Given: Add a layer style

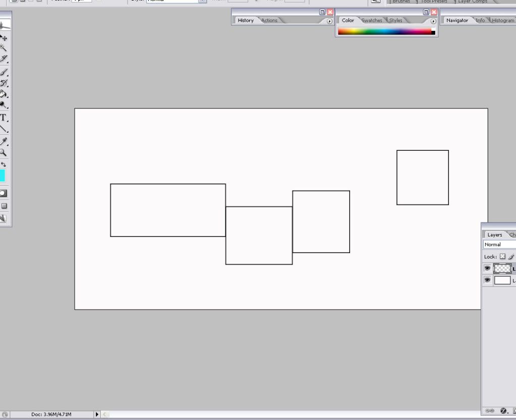Looking at the screenshot, I should (503, 410).
